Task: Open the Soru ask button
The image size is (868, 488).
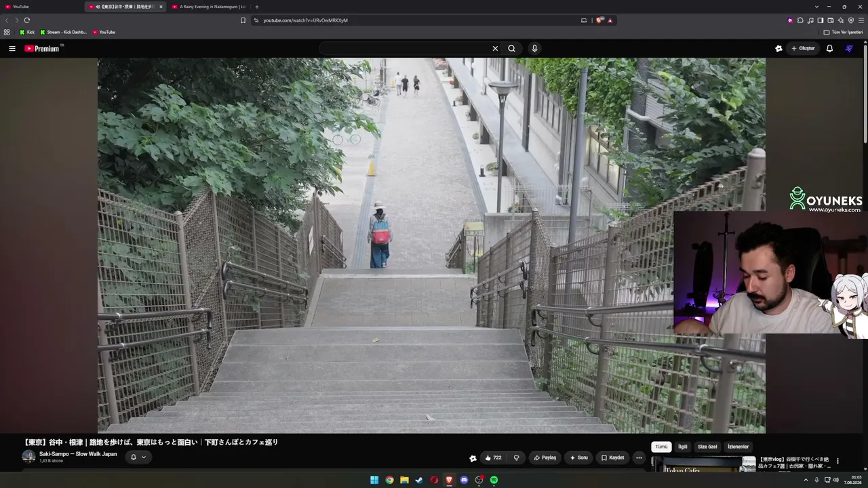Action: (x=578, y=458)
